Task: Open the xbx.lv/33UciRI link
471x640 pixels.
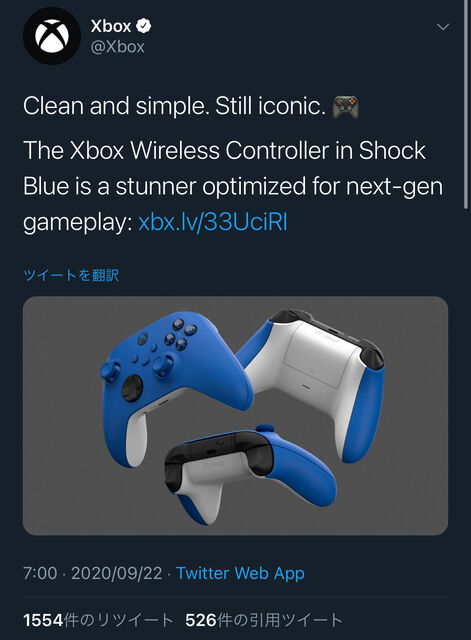Action: [x=213, y=222]
